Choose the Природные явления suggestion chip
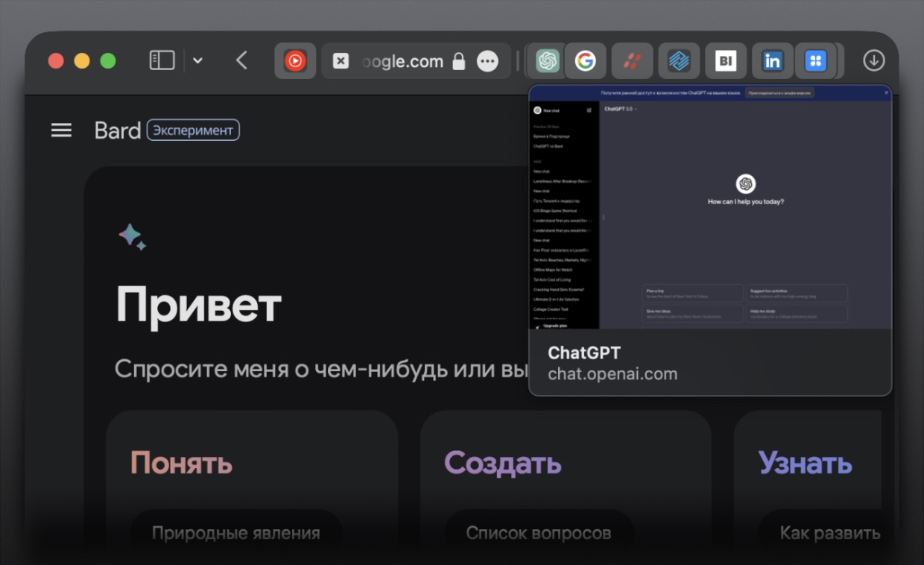 click(x=236, y=533)
